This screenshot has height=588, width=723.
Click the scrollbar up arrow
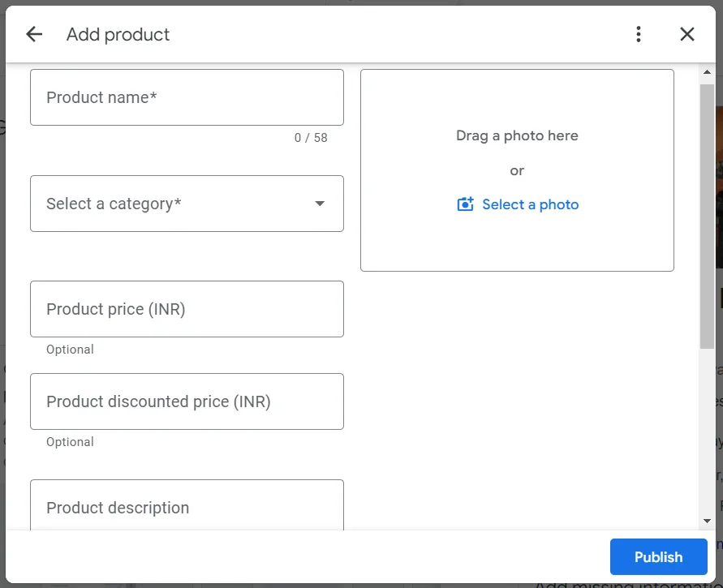point(707,72)
